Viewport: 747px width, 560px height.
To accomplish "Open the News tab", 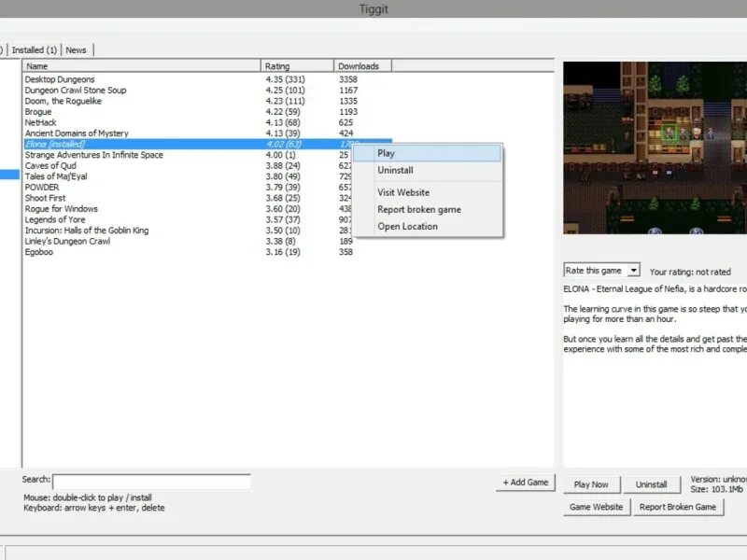I will click(x=77, y=50).
